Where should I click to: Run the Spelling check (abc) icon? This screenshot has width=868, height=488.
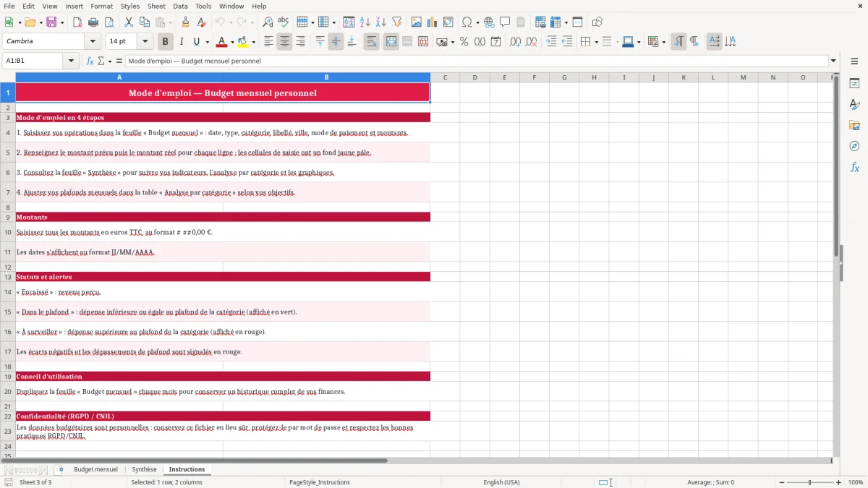[284, 22]
